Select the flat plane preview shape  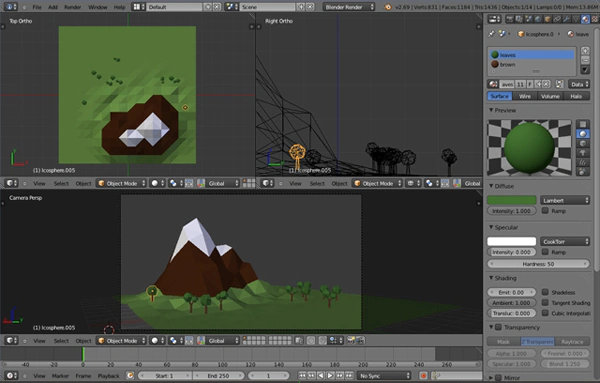[x=583, y=124]
